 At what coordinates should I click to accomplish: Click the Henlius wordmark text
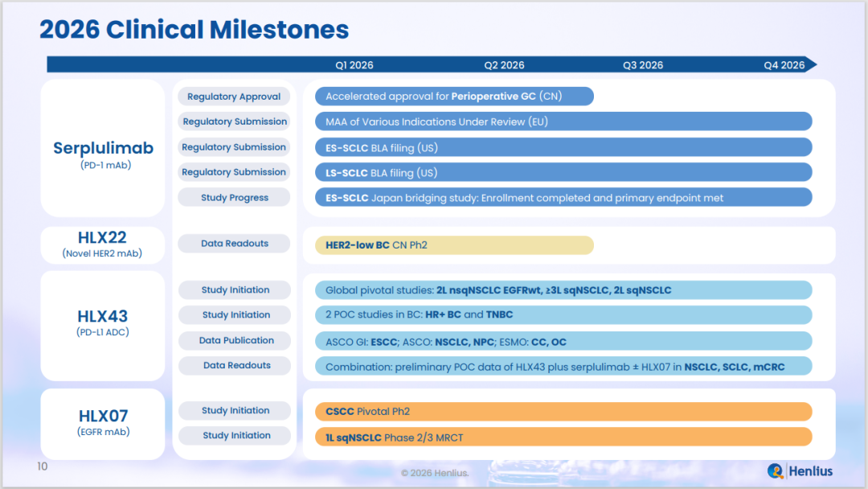click(x=810, y=471)
